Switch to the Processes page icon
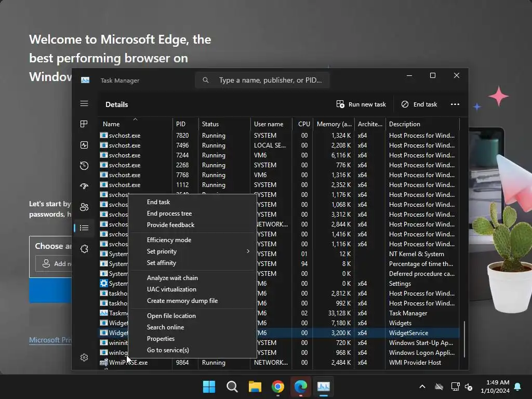 coord(84,124)
